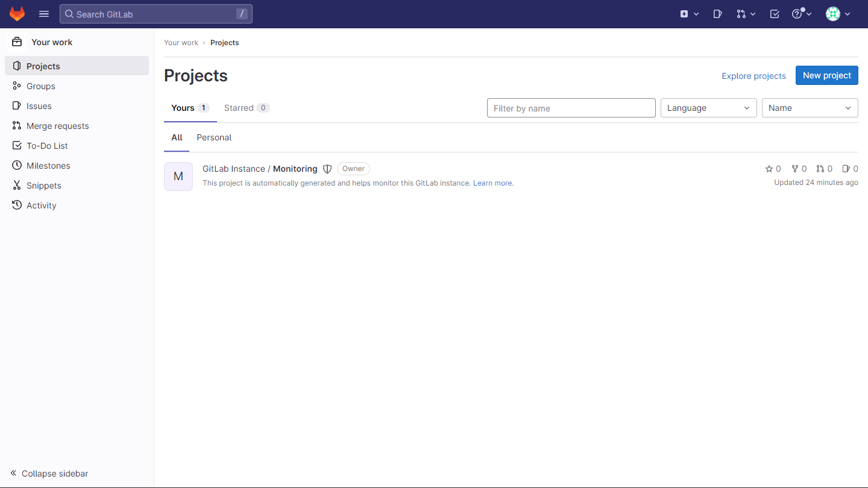Collapse the sidebar
The image size is (868, 488).
[x=49, y=474]
